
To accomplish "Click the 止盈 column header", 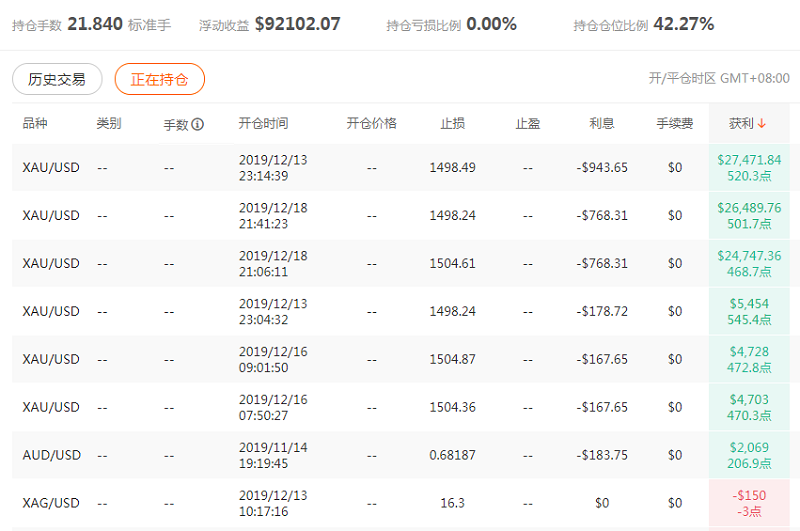I will coord(528,123).
